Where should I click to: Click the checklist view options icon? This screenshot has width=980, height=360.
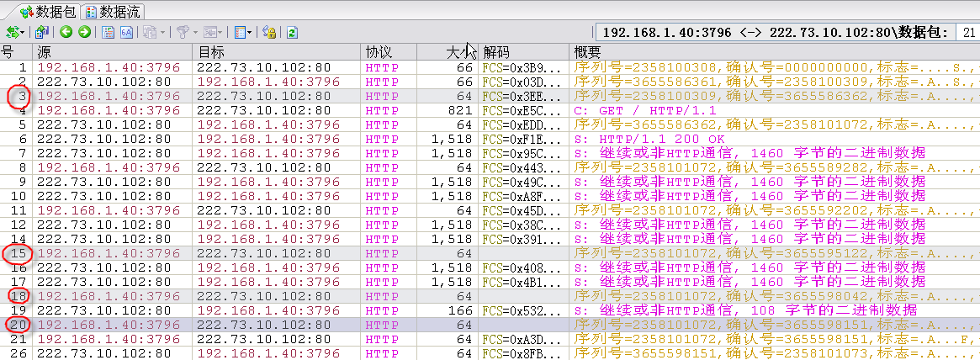[x=240, y=32]
